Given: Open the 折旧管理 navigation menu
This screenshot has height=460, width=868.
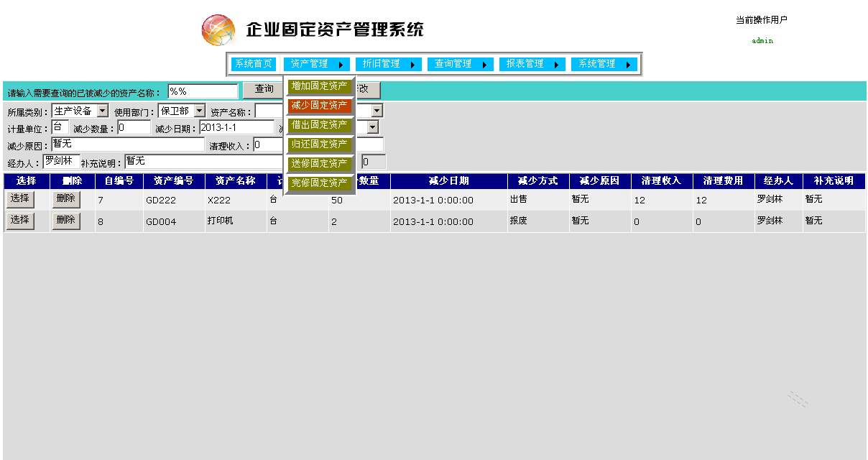Looking at the screenshot, I should point(384,64).
